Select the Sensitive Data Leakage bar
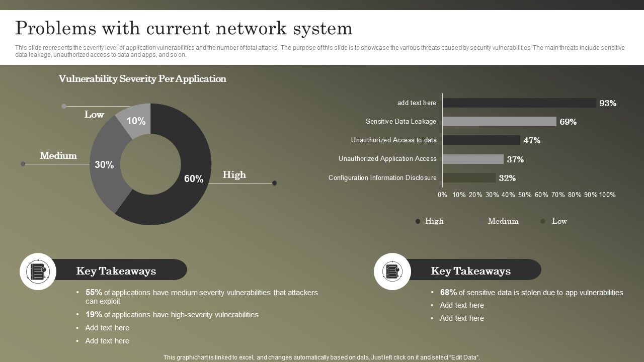 click(500, 122)
